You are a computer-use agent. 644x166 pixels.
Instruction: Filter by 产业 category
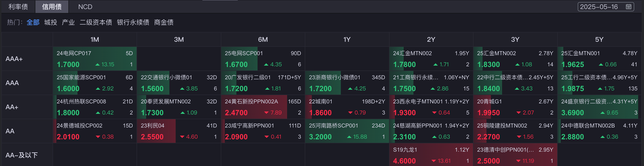[68, 22]
